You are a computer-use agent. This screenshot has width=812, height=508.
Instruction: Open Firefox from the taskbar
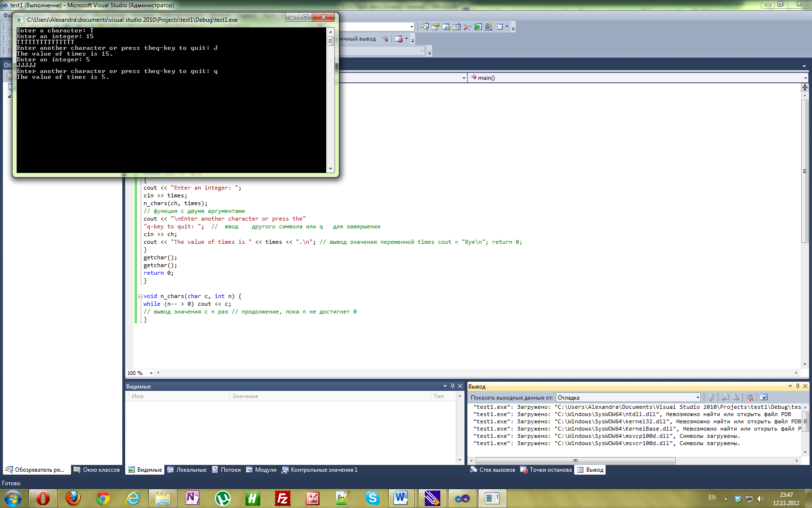point(73,498)
